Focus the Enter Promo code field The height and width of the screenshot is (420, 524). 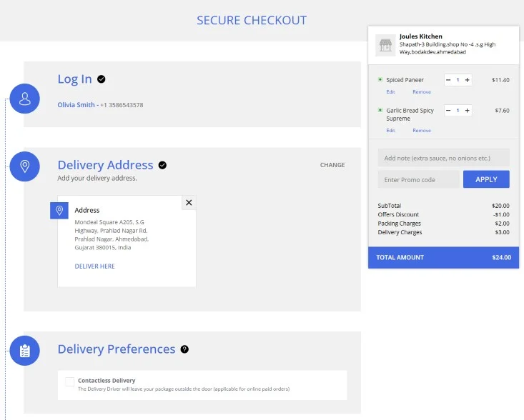(418, 179)
